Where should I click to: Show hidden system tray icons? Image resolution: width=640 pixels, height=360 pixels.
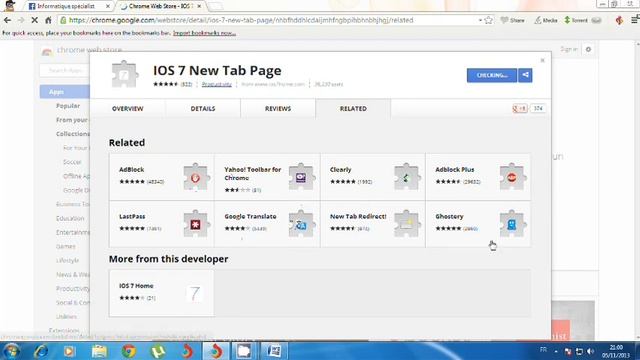click(556, 351)
